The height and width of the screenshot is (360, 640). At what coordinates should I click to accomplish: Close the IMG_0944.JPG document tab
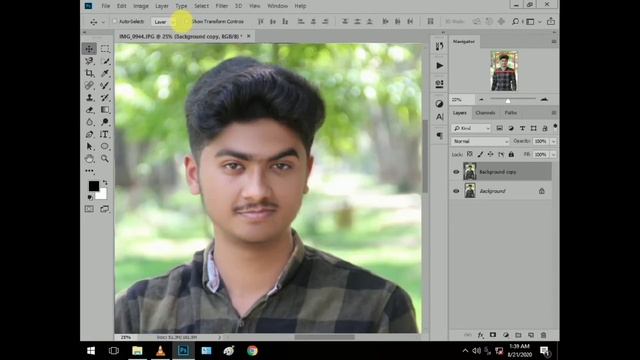(x=249, y=36)
